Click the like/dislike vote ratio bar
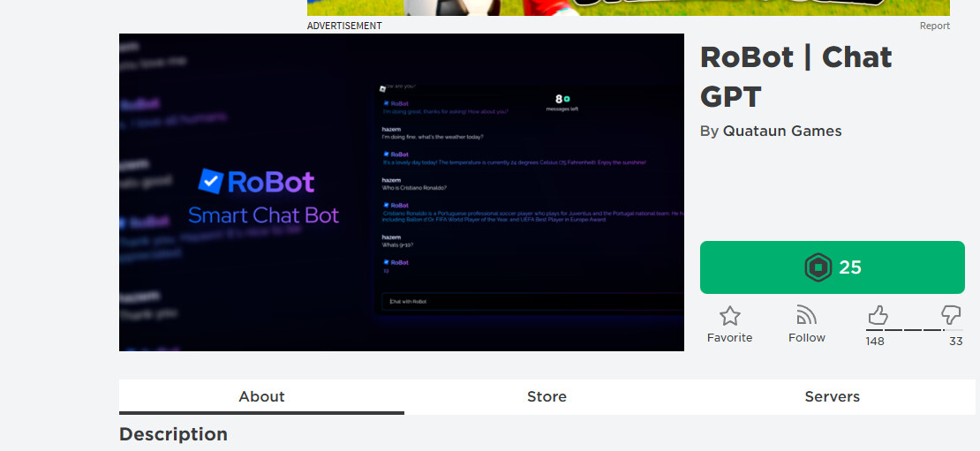The width and height of the screenshot is (980, 451). pos(914,329)
